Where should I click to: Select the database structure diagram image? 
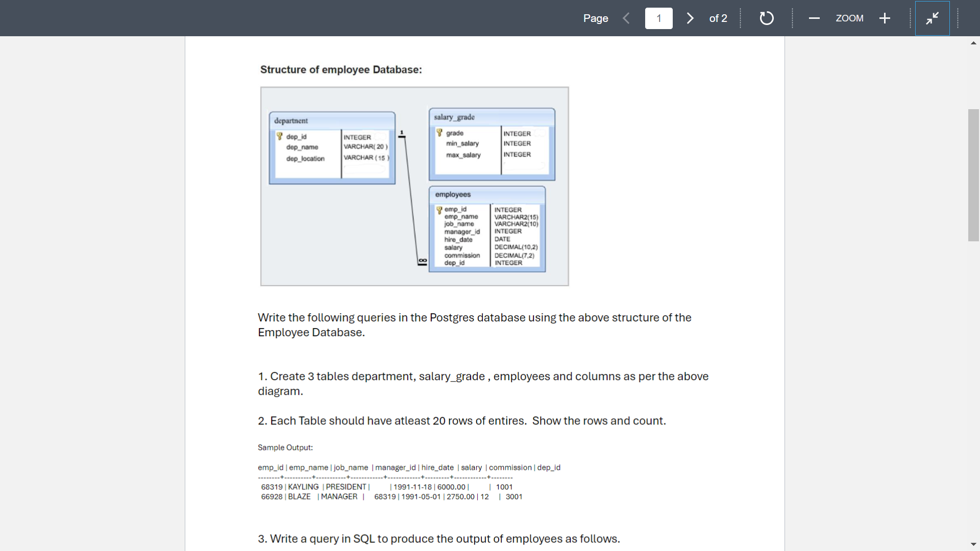[414, 186]
